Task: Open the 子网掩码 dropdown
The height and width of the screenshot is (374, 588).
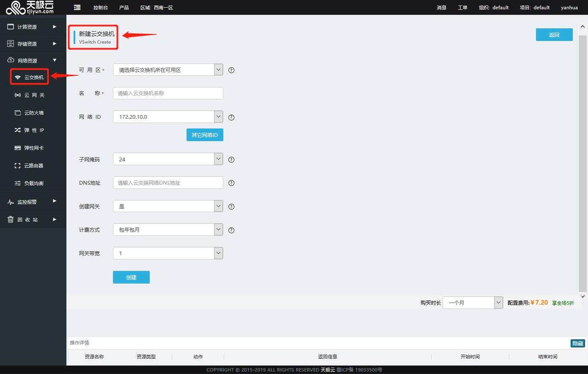Action: pyautogui.click(x=168, y=159)
